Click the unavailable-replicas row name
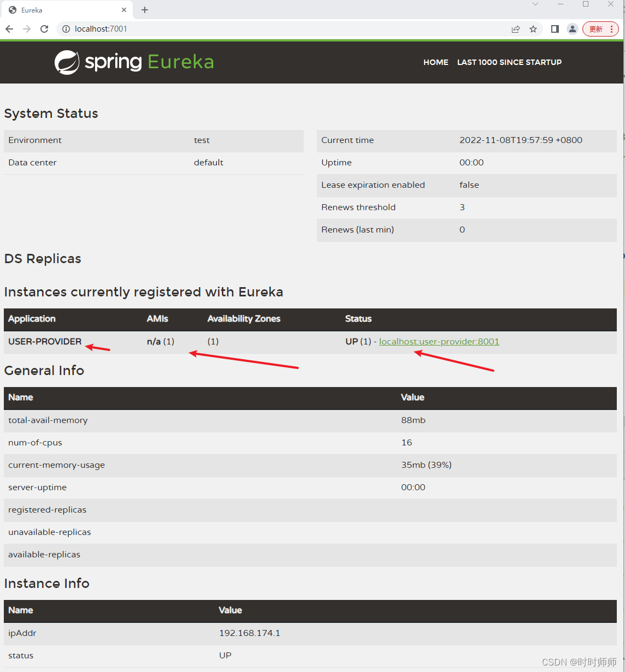This screenshot has width=625, height=672. 50,532
